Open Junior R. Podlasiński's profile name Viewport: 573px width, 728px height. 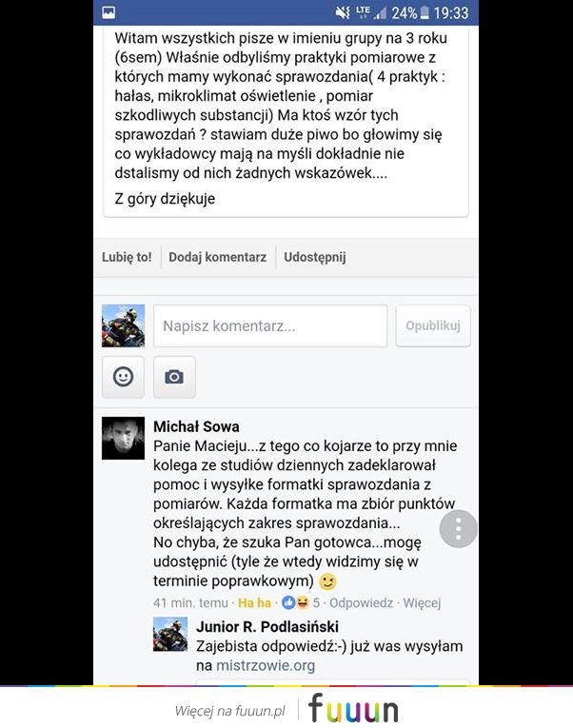point(267,627)
